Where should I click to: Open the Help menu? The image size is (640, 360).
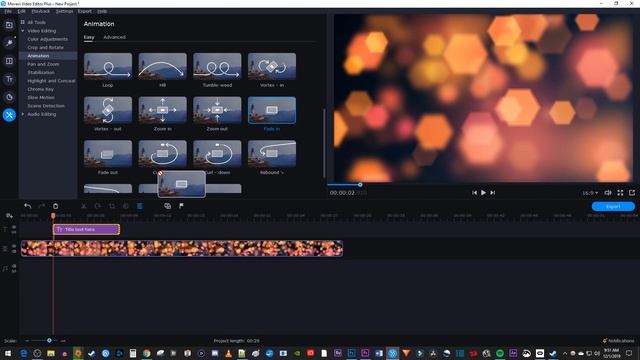pyautogui.click(x=102, y=11)
